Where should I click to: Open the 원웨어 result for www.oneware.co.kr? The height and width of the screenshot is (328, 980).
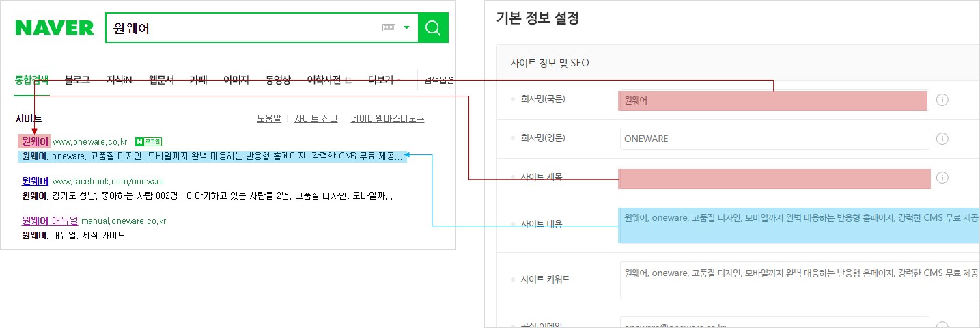click(35, 141)
